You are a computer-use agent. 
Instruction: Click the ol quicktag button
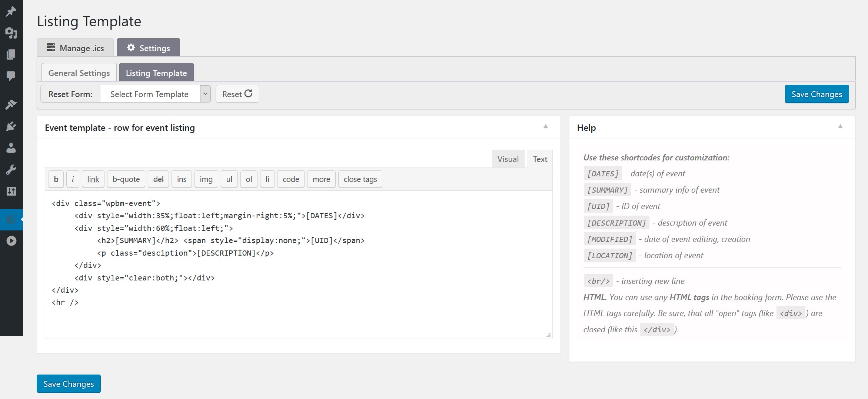(x=249, y=179)
